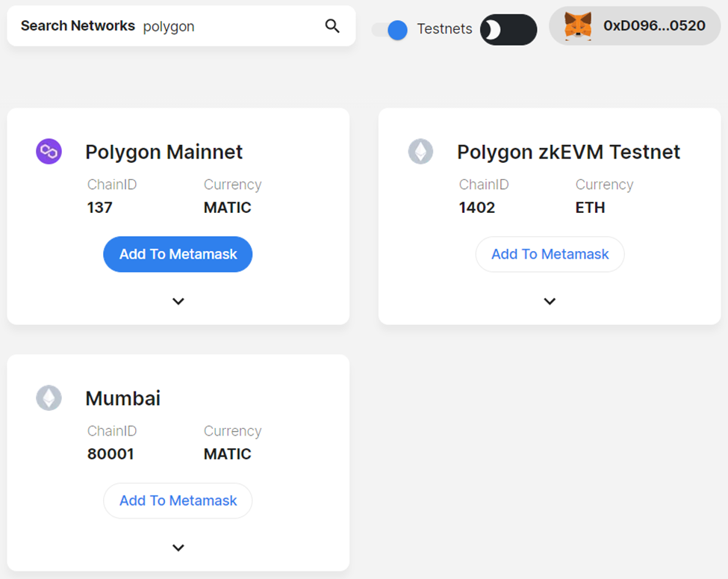Switch the dark mode toggle
Screen dimensions: 728x579
[508, 30]
